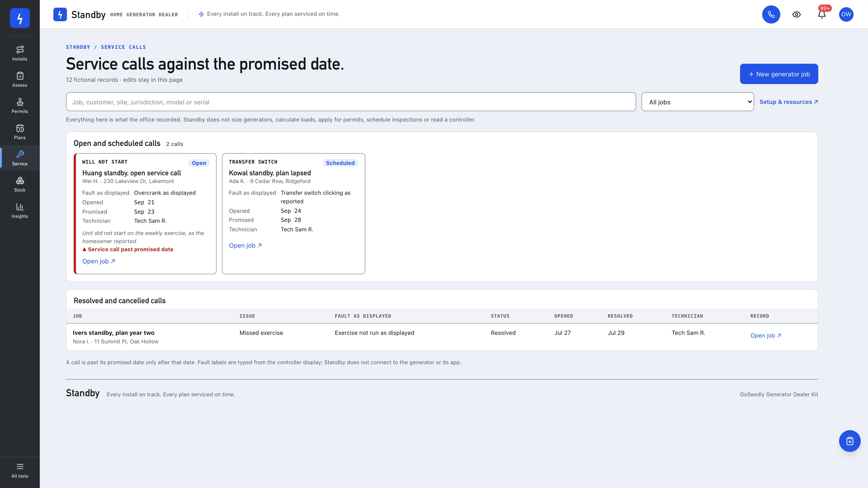
Task: Open the Permits sidebar section
Action: (20, 106)
